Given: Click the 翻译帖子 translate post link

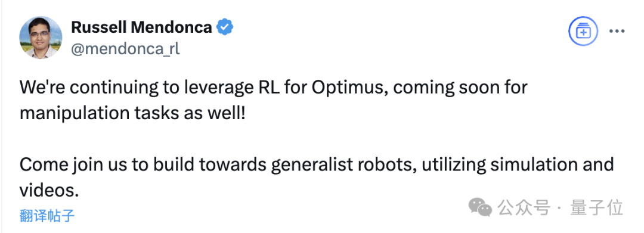Looking at the screenshot, I should click(x=47, y=215).
